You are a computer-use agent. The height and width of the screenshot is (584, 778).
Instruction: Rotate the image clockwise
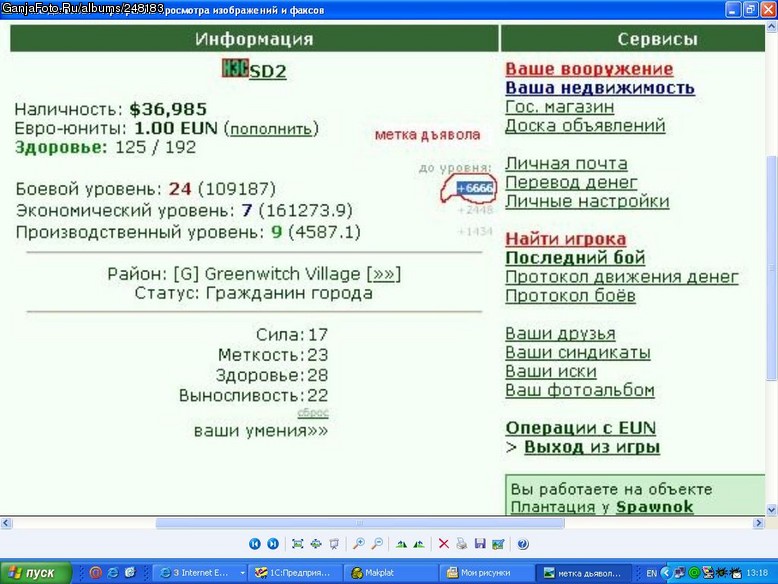[401, 544]
